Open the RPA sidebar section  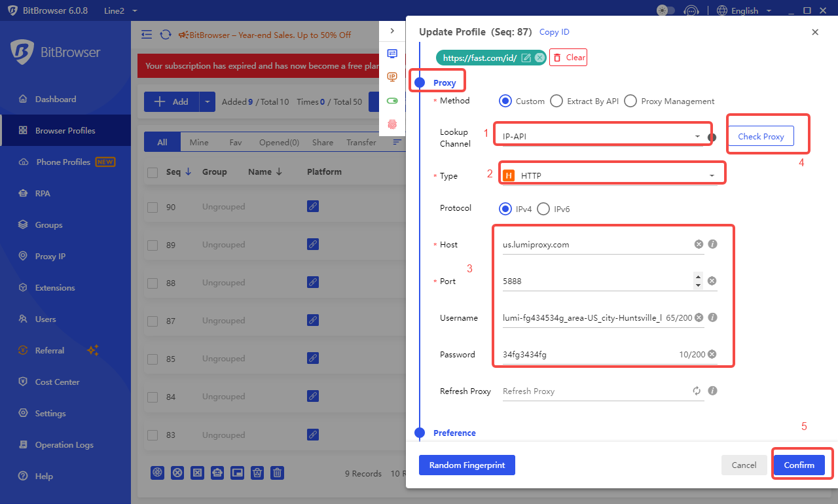65,194
